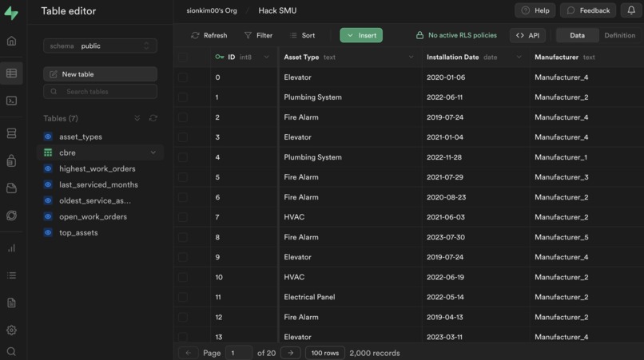This screenshot has height=360, width=644.
Task: Check the checkbox for row ID 7
Action: pos(183,217)
